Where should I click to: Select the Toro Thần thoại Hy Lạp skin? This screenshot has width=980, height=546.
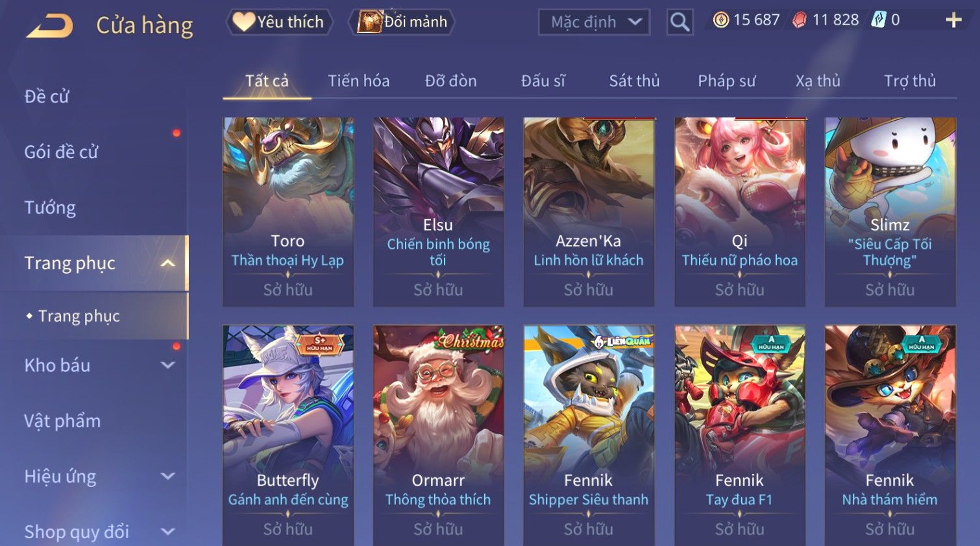288,211
